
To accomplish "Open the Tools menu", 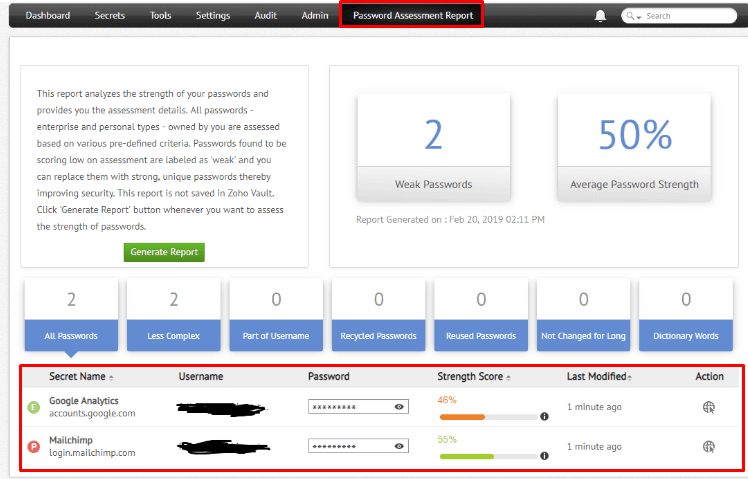I will coord(160,16).
